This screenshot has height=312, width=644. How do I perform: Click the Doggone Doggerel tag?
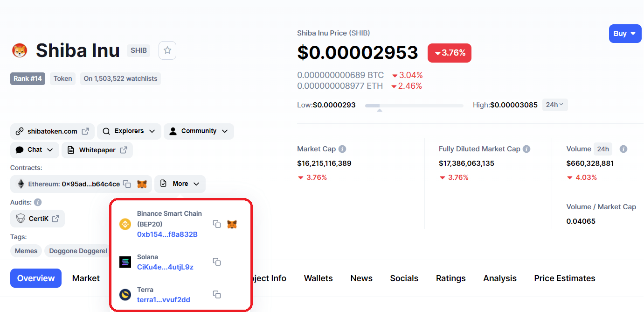point(77,251)
